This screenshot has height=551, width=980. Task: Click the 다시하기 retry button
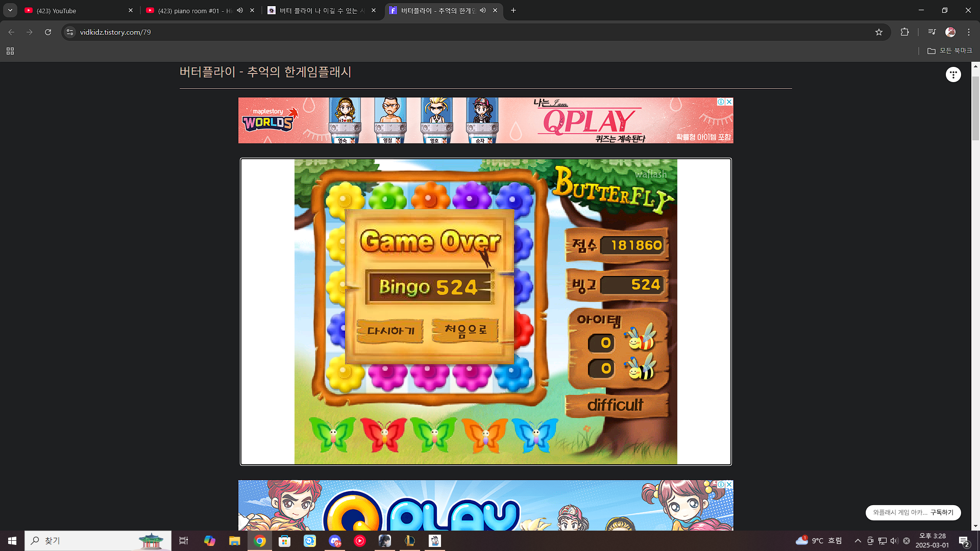(390, 331)
